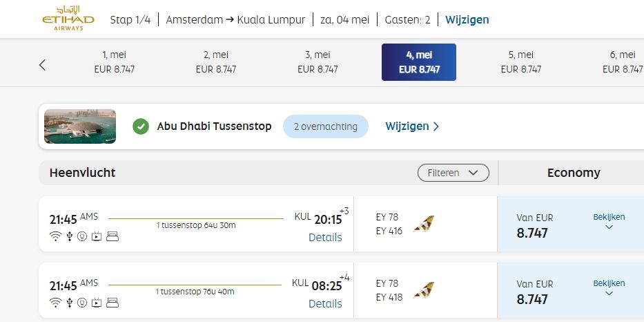The width and height of the screenshot is (644, 322).
Task: Go to previous dates with left arrow
Action: [42, 65]
